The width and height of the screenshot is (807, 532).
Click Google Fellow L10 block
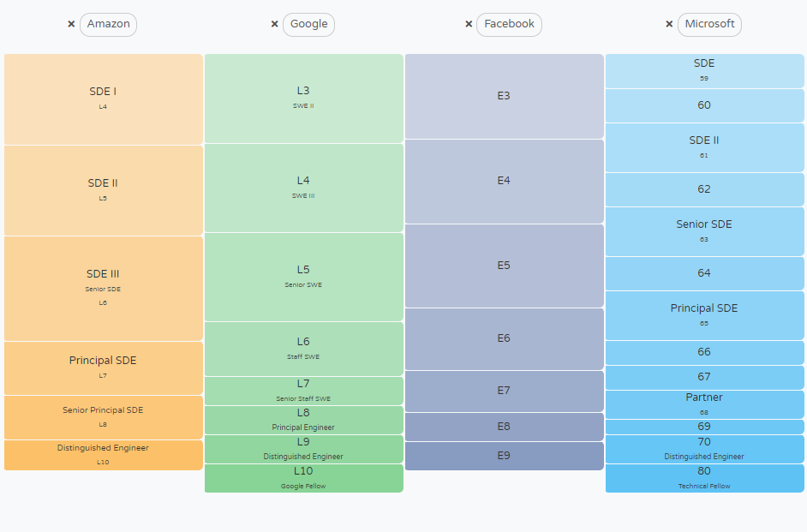pyautogui.click(x=303, y=478)
